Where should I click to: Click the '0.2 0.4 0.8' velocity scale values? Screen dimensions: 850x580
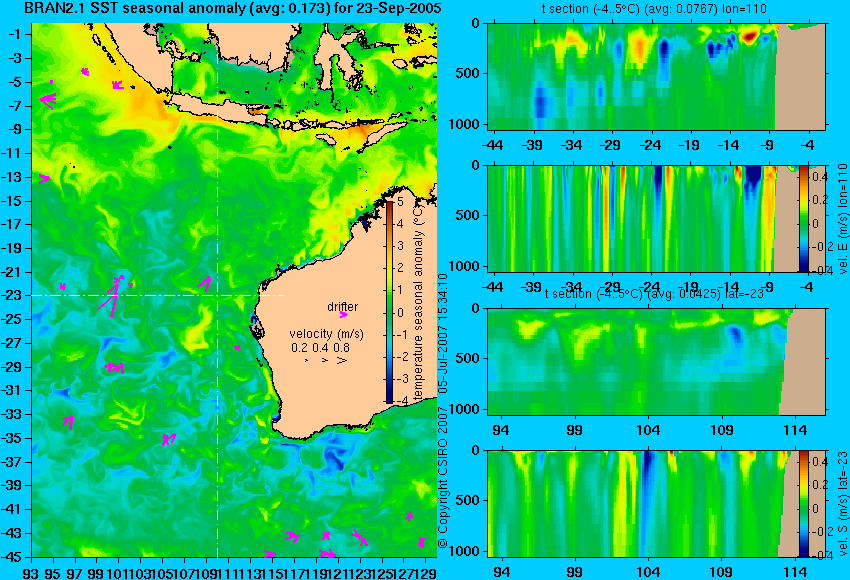(320, 347)
